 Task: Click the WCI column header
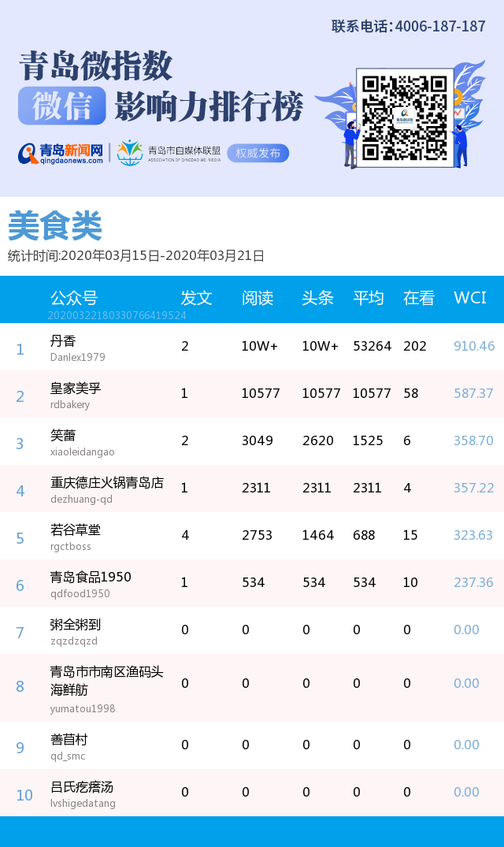pos(470,298)
